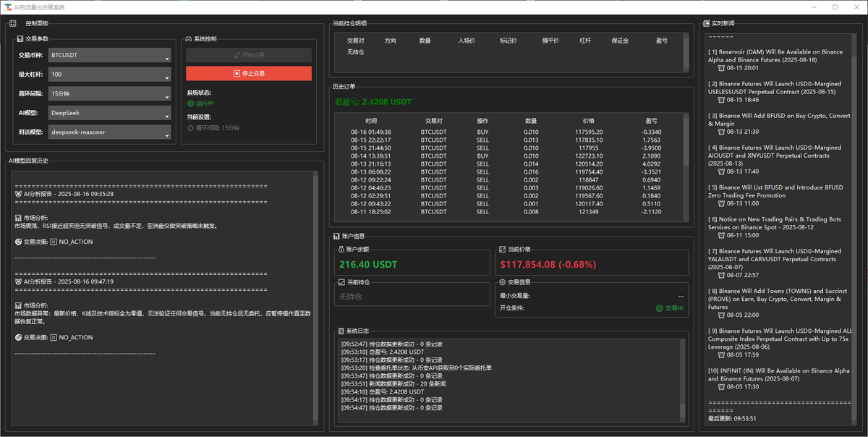Click the 当前持仓 chart icon
This screenshot has height=437, width=868.
click(342, 281)
